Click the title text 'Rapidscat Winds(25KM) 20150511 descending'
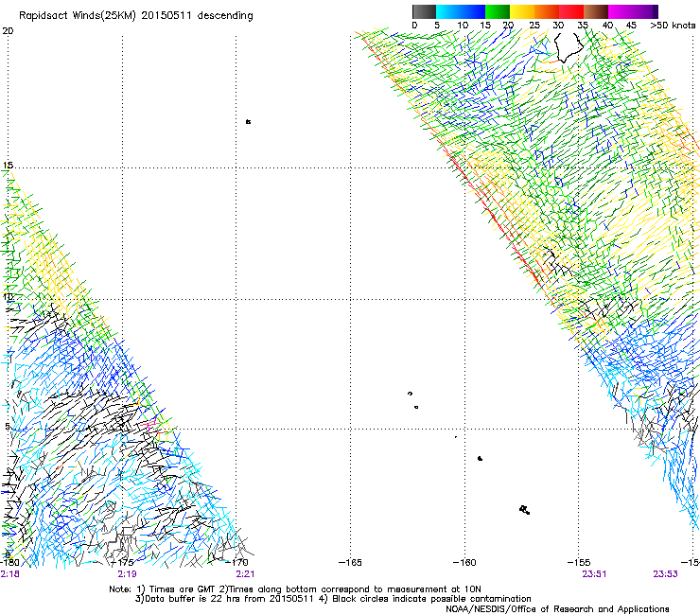 click(135, 16)
